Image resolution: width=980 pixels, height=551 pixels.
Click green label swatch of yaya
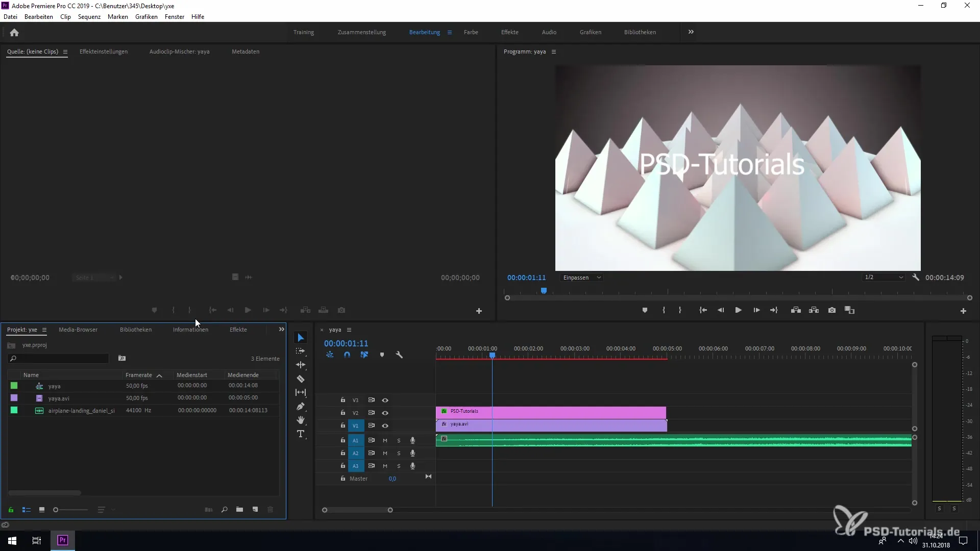(14, 386)
